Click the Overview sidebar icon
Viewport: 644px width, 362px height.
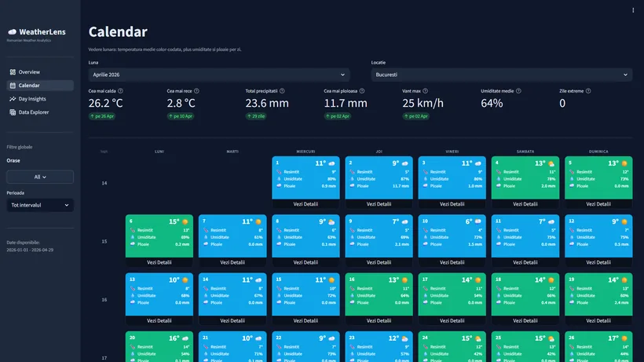13,71
